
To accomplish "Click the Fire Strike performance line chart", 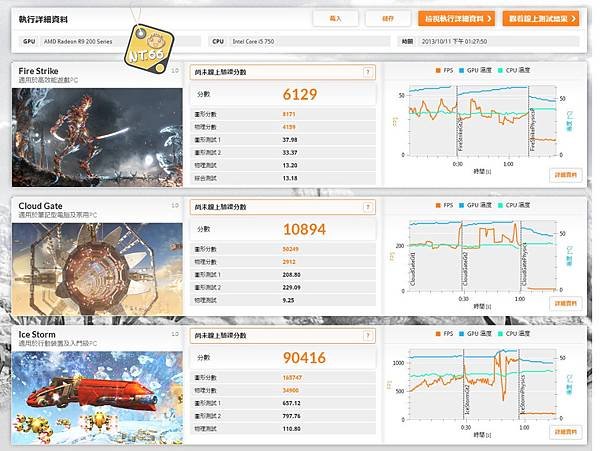I will coord(483,120).
